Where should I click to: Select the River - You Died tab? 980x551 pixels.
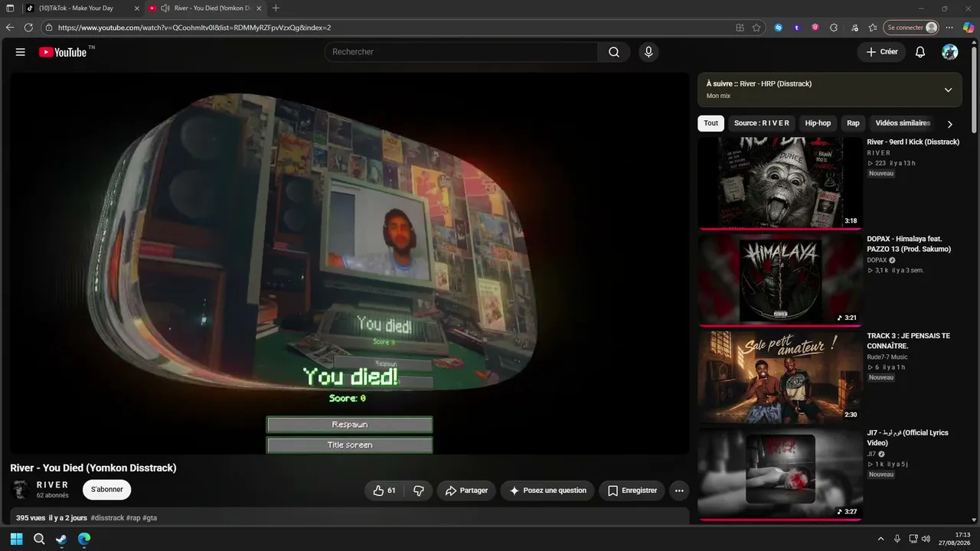pos(205,8)
